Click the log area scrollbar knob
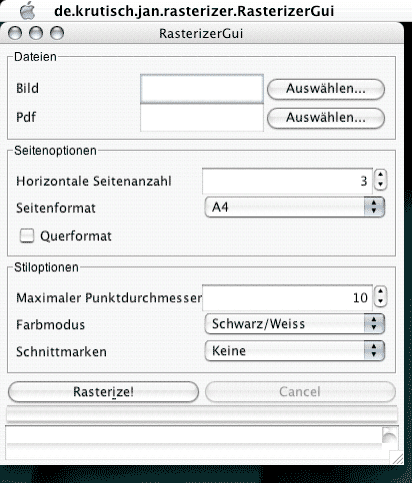412x483 pixels. click(389, 437)
